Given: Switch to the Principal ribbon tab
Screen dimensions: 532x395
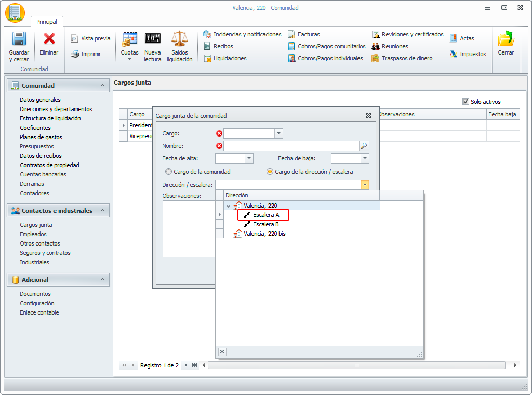Looking at the screenshot, I should tap(47, 22).
